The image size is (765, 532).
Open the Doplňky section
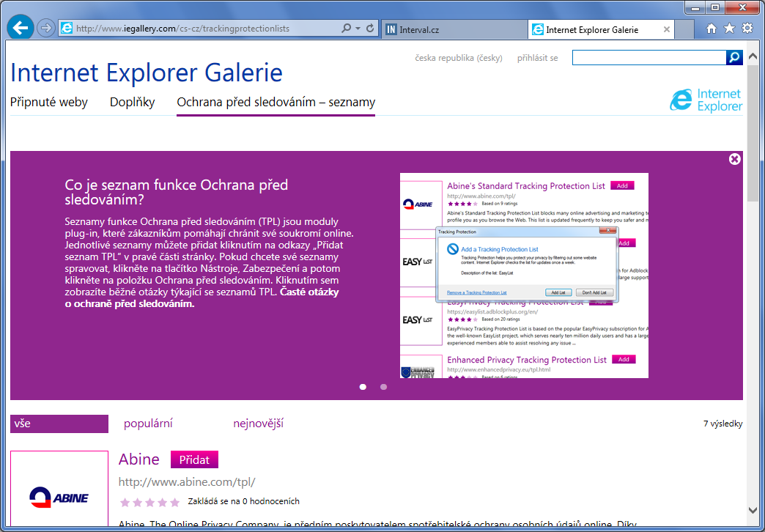(132, 102)
